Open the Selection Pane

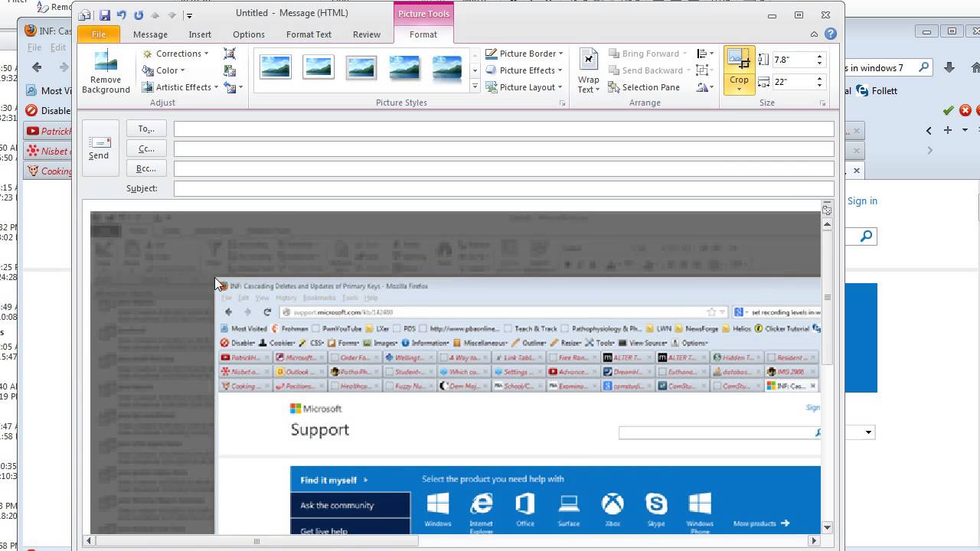pos(644,87)
